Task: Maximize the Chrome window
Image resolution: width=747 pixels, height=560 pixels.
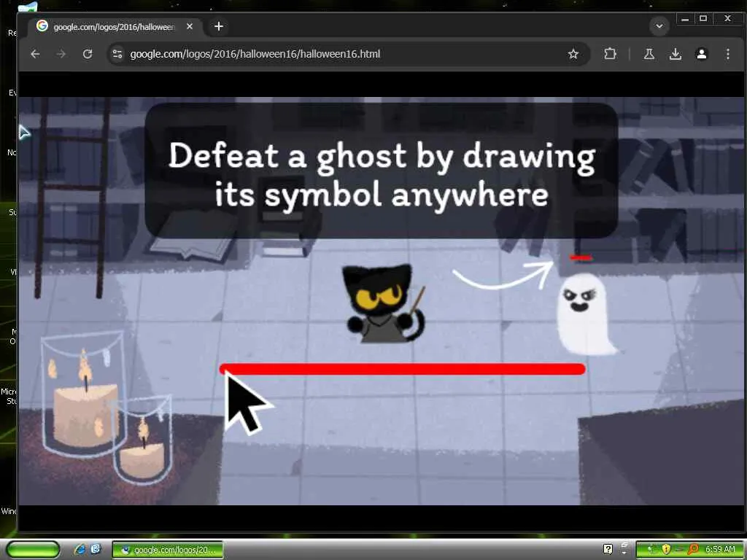Action: pyautogui.click(x=703, y=18)
